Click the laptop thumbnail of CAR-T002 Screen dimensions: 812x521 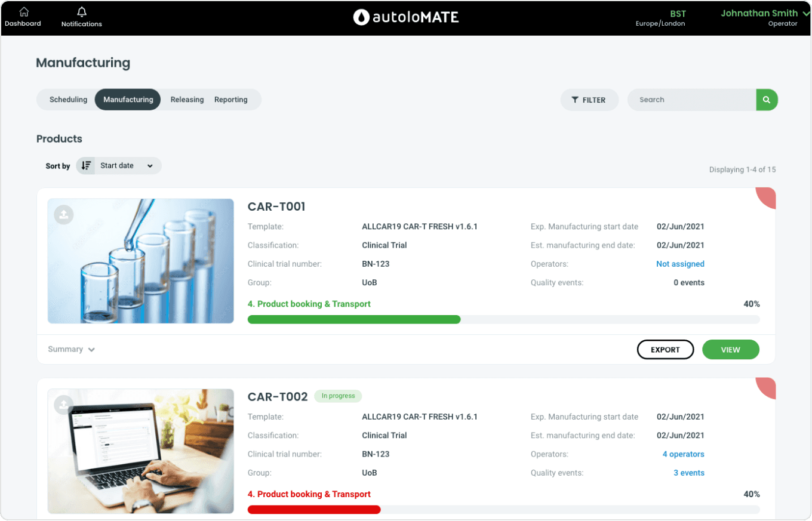141,451
